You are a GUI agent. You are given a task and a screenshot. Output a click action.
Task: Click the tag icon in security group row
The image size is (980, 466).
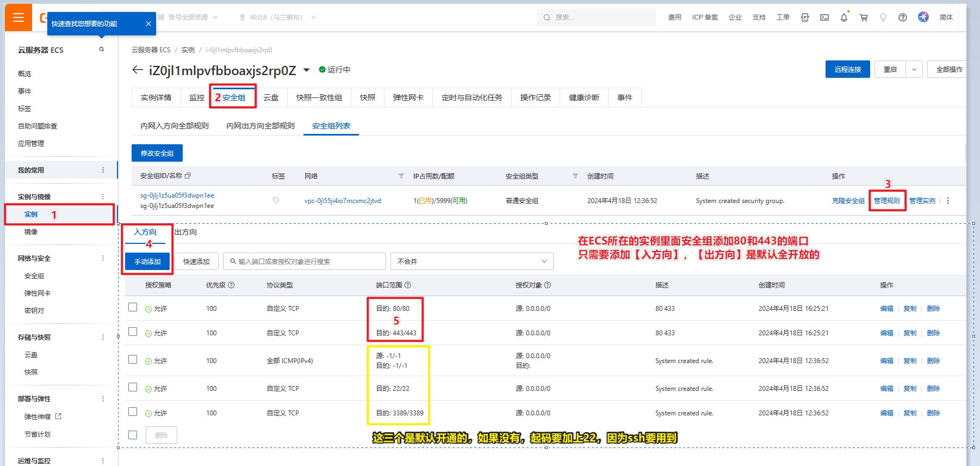click(276, 200)
